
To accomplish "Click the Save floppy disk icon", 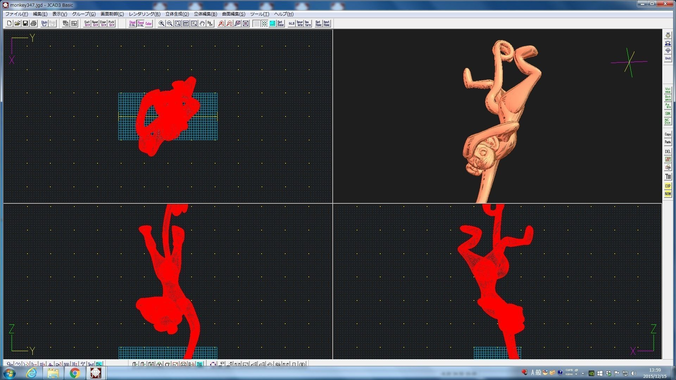I will tap(25, 23).
